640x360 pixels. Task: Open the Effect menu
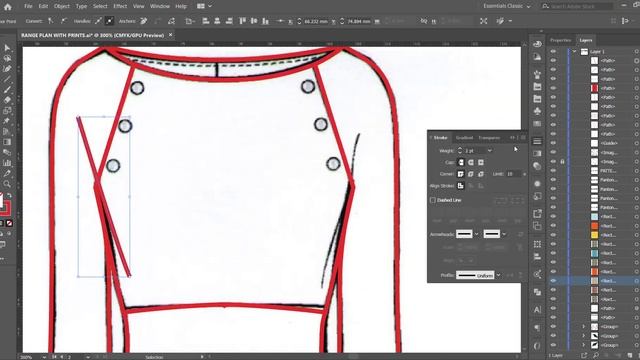coord(120,6)
